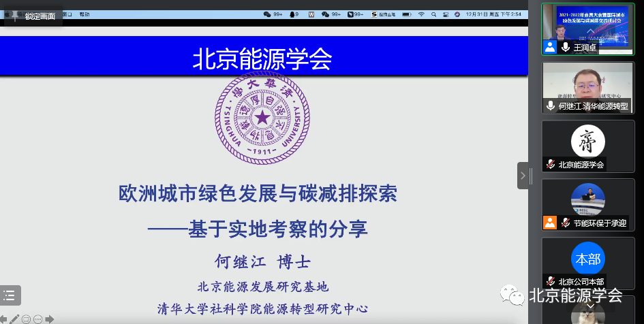Open 帮助 menu in menu bar

(x=85, y=14)
